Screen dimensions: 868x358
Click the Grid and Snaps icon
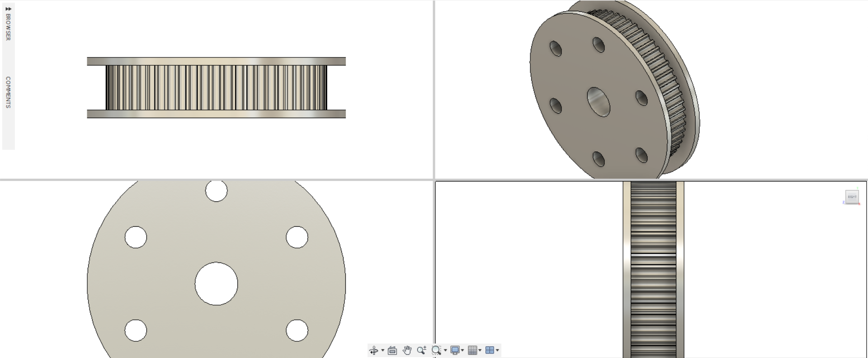point(472,350)
